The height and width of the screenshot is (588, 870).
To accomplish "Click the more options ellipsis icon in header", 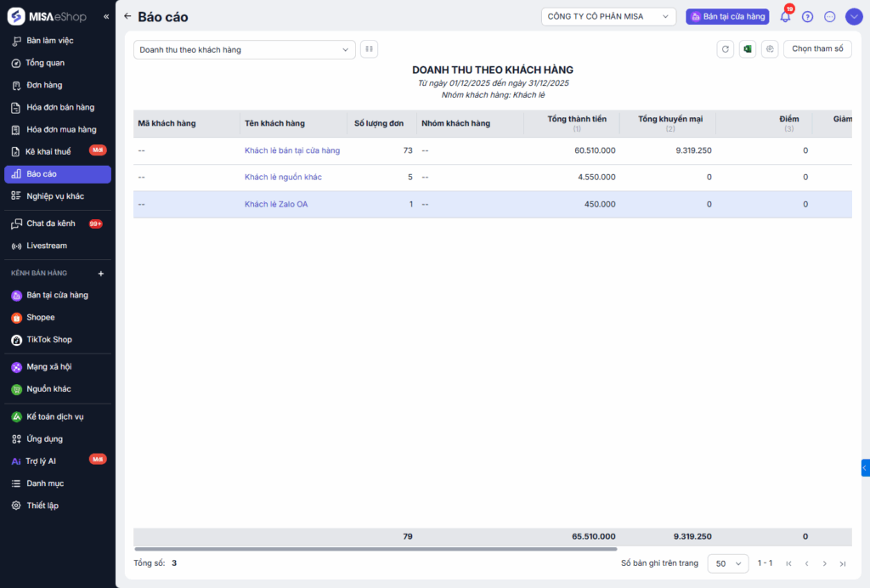I will click(x=830, y=17).
